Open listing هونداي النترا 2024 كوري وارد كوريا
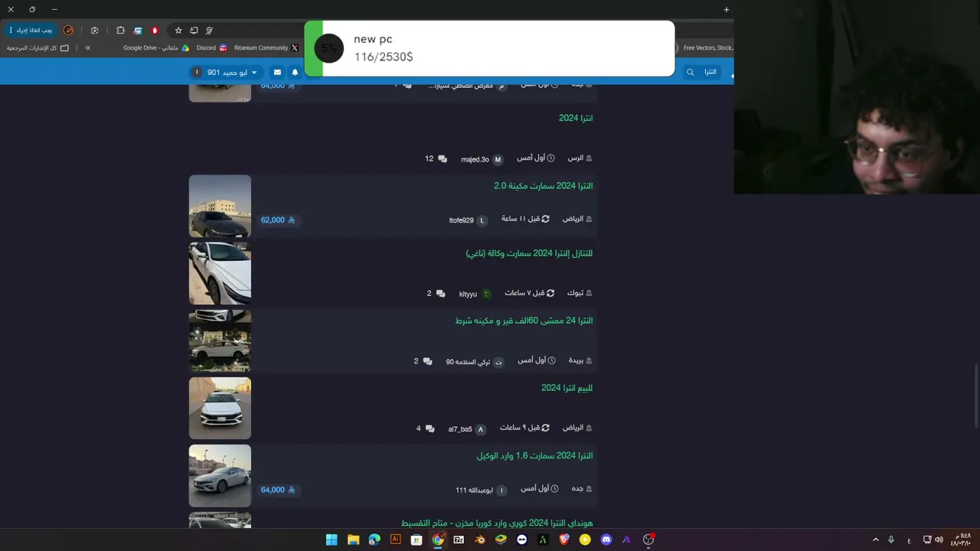 497,523
